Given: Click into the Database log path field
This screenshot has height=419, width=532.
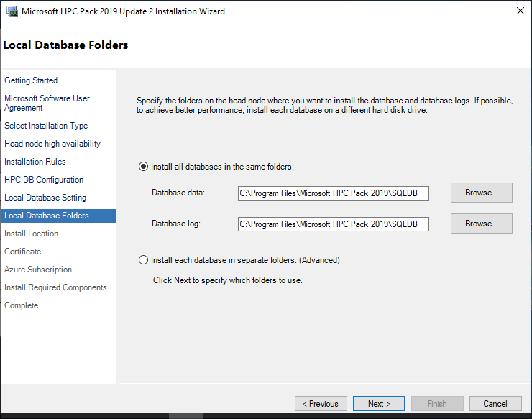Looking at the screenshot, I should pos(333,224).
